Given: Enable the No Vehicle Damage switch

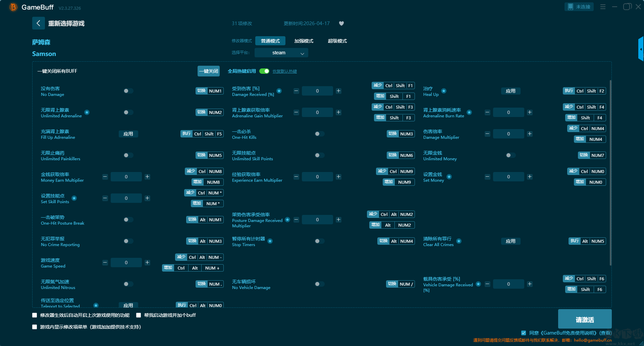Looking at the screenshot, I should 319,284.
